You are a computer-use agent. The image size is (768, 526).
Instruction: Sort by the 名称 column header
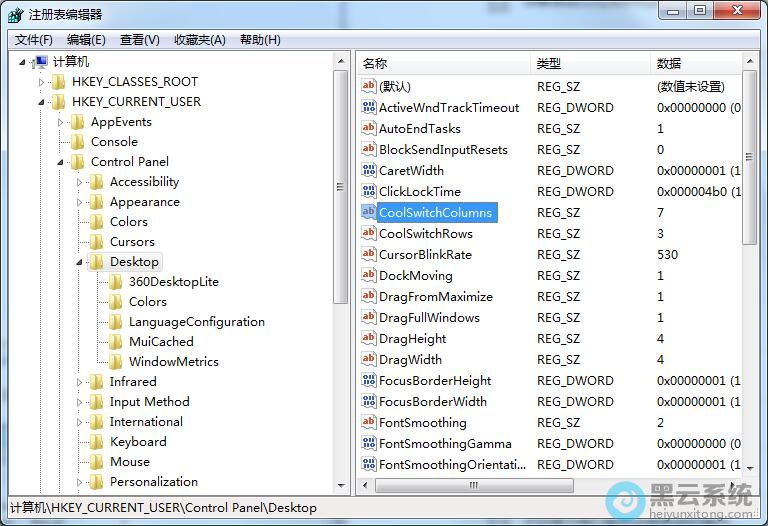pos(444,63)
